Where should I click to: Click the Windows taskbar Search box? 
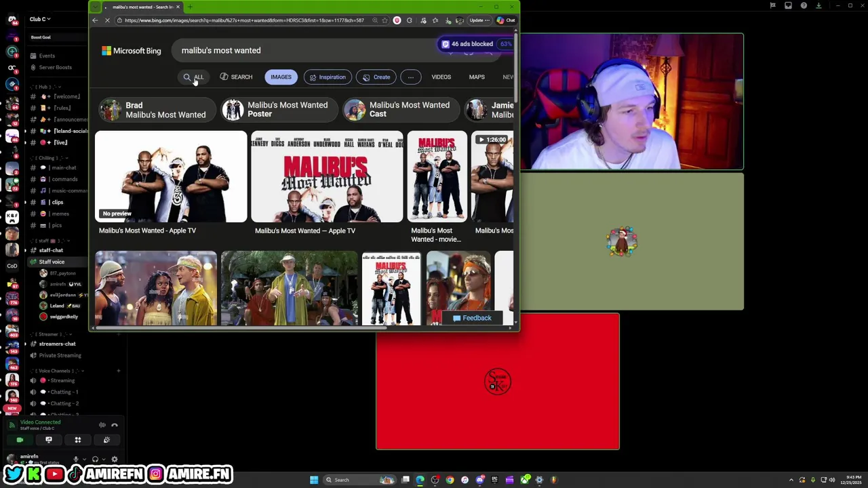(x=359, y=480)
